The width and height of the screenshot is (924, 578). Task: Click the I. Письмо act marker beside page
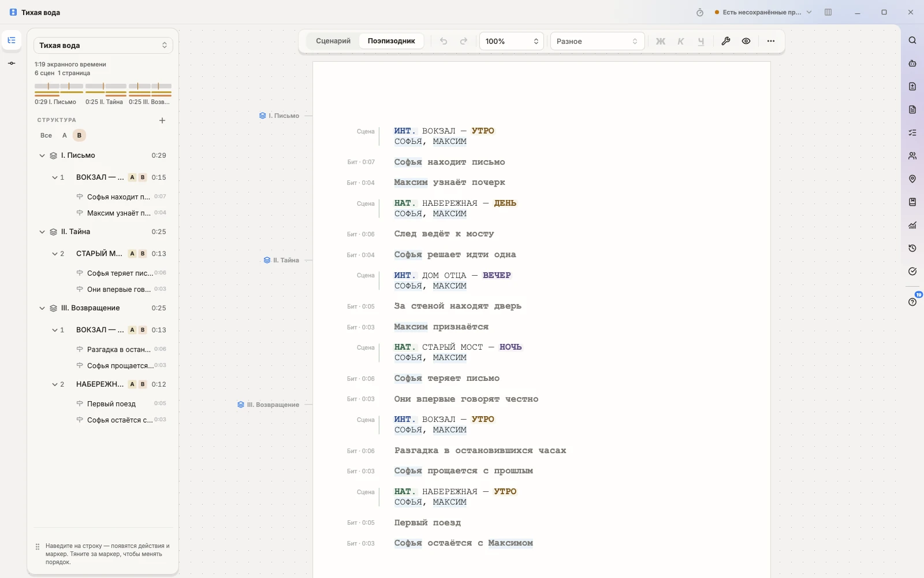(x=280, y=116)
